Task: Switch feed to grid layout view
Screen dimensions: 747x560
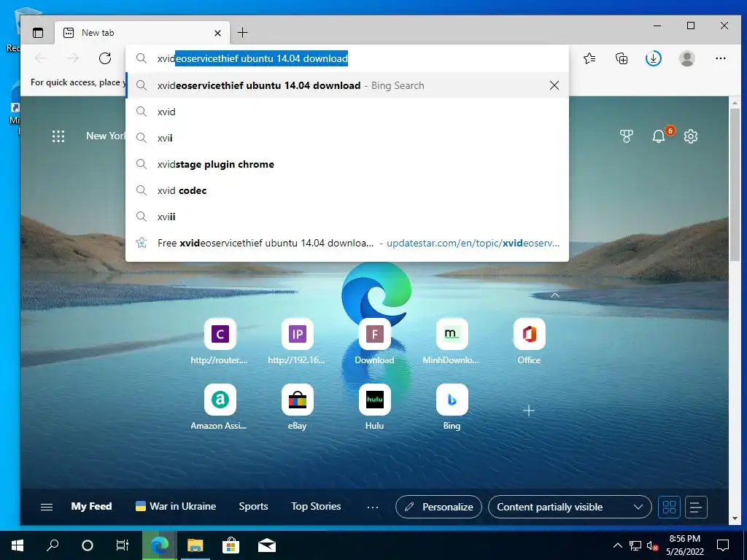Action: (x=669, y=507)
